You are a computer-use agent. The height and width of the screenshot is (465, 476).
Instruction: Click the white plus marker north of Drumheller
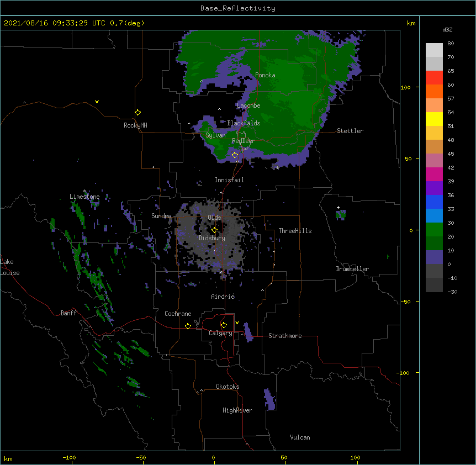pyautogui.click(x=338, y=207)
